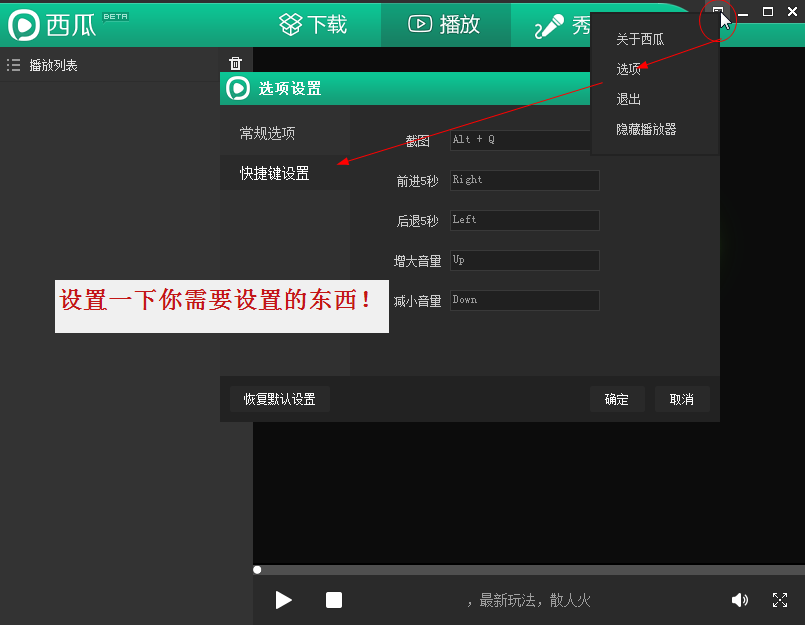Viewport: 805px width, 625px height.
Task: Edit the 截图 hotkey field Alt + Q
Action: 521,140
